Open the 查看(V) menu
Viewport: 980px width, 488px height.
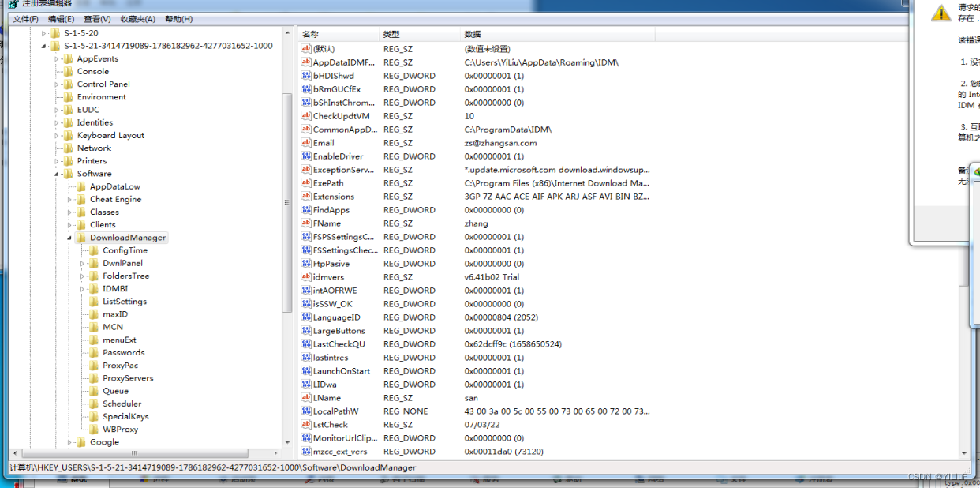[x=97, y=19]
